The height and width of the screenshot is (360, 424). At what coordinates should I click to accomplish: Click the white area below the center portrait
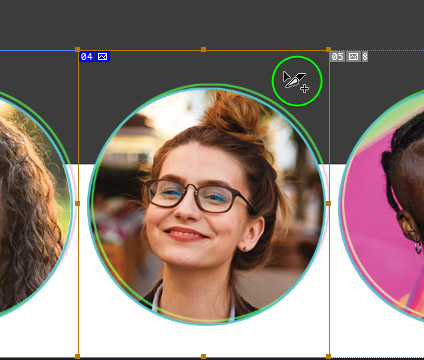[x=203, y=340]
